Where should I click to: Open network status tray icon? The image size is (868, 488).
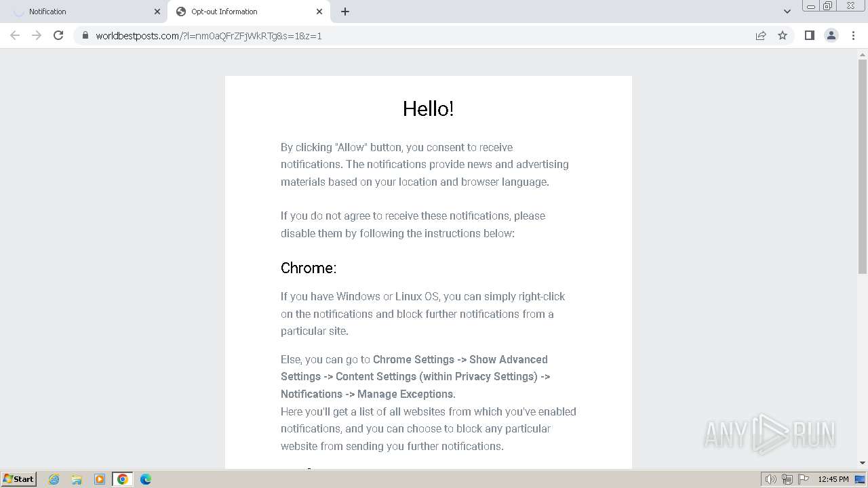click(x=787, y=479)
